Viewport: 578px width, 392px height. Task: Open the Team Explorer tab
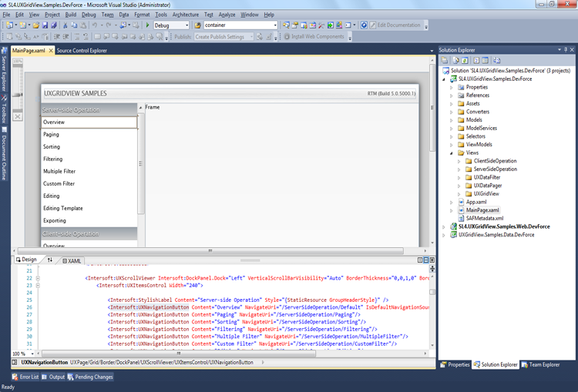tap(540, 365)
